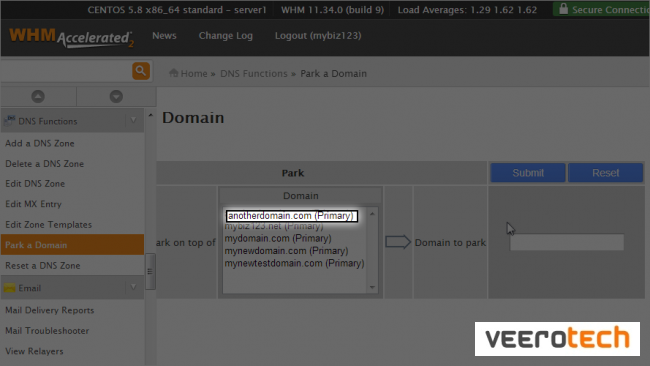Open DNS Functions breadcrumb link
Viewport: 650px width, 366px height.
254,73
